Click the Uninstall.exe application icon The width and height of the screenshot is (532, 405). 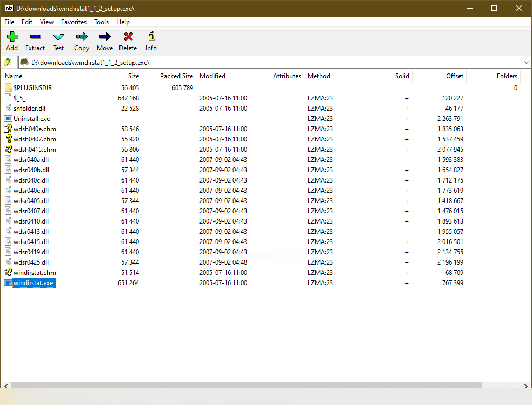(8, 119)
